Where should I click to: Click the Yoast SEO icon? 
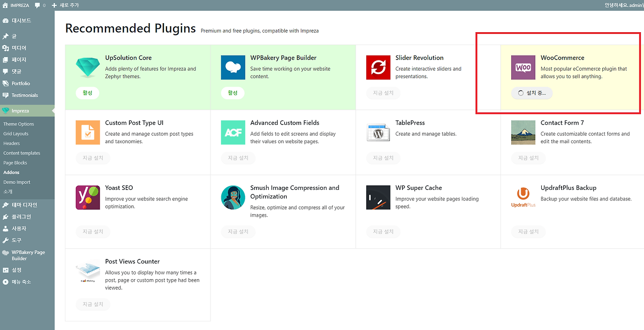88,197
